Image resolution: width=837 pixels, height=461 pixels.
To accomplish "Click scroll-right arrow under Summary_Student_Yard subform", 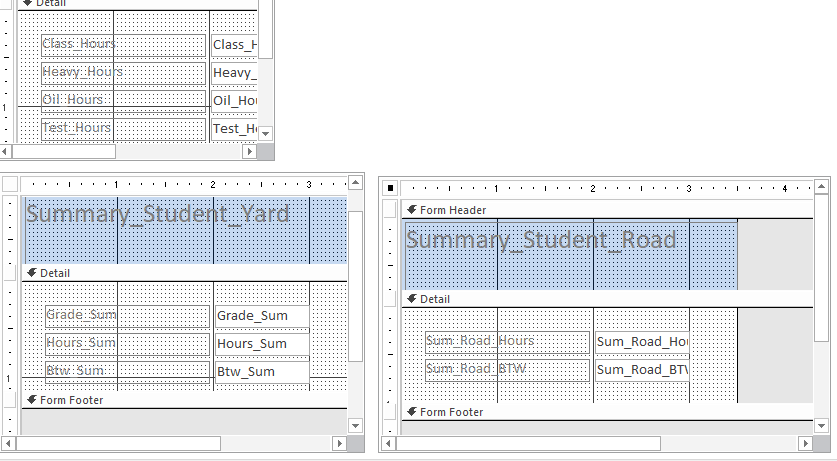I will point(340,443).
